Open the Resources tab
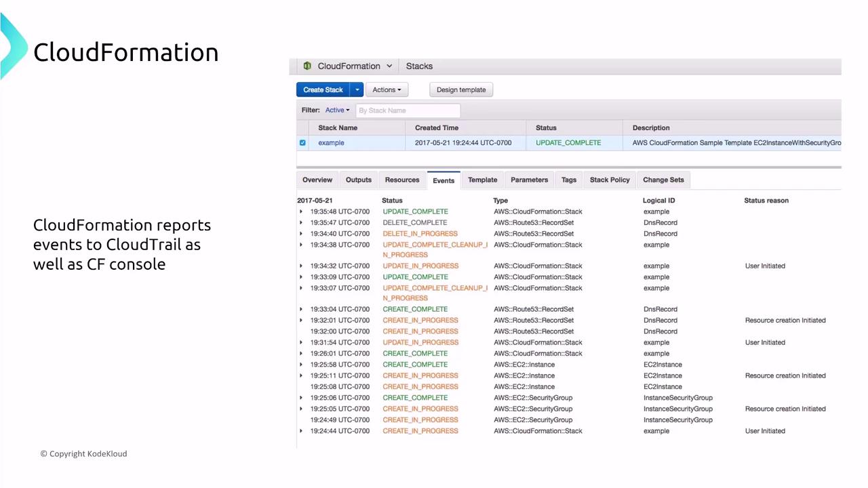 pyautogui.click(x=402, y=180)
